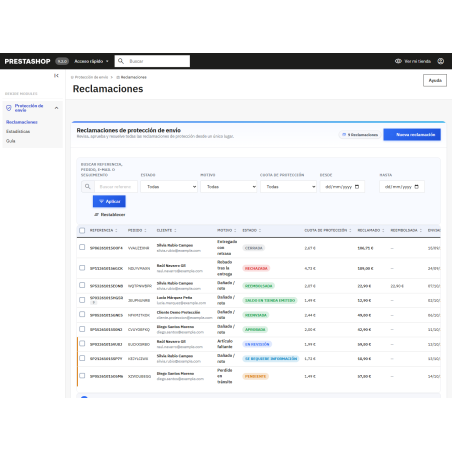Sort by Referencia column sort icon
Screen dimensions: 452x452
pos(116,230)
